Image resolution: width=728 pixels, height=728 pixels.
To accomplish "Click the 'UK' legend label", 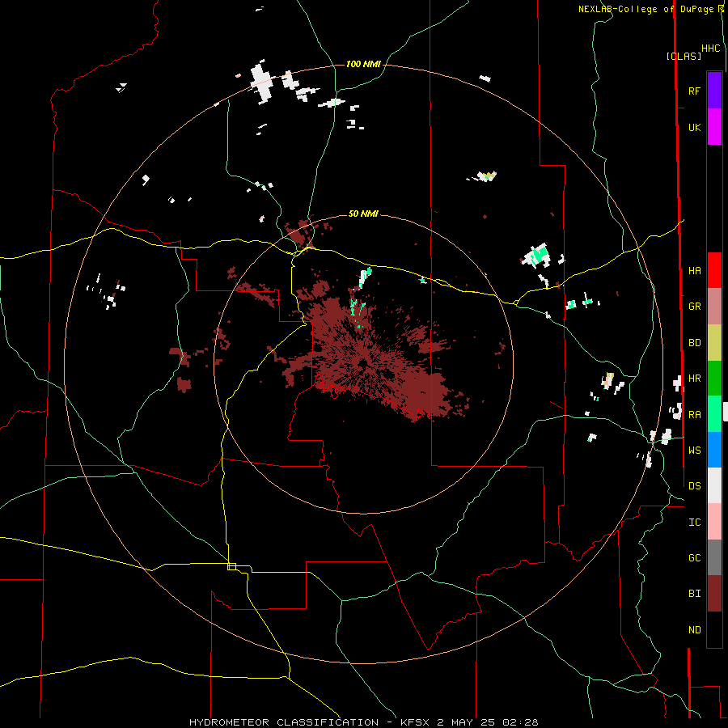I will (x=694, y=128).
